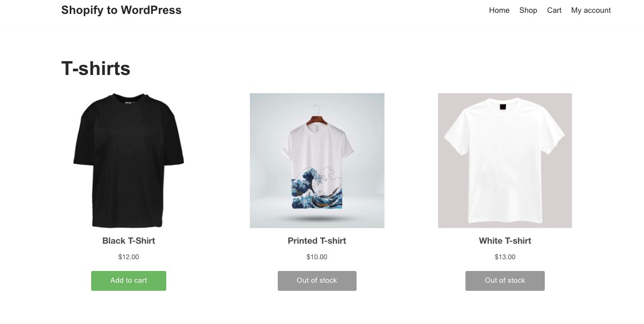Open My account from navigation

tap(591, 10)
